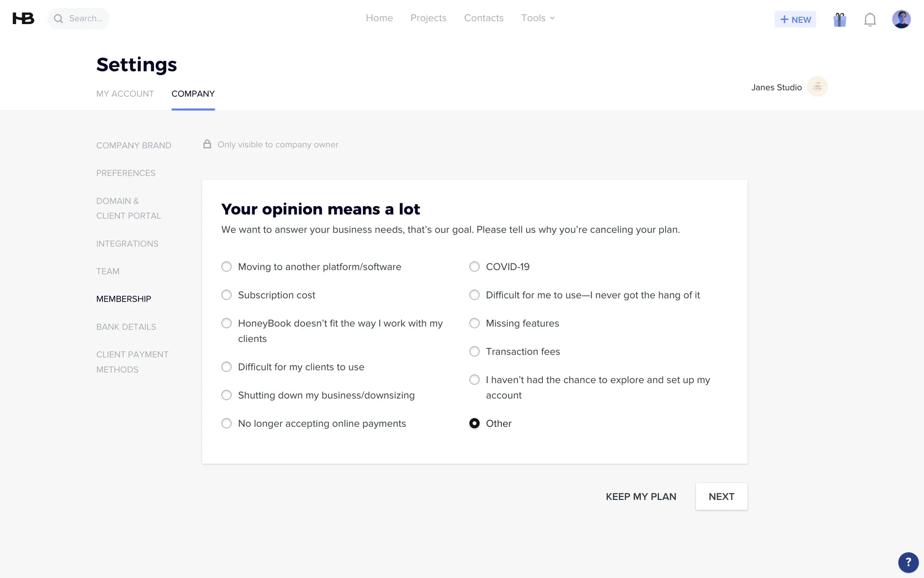Select Subscription cost reason
The image size is (924, 578).
pos(226,295)
